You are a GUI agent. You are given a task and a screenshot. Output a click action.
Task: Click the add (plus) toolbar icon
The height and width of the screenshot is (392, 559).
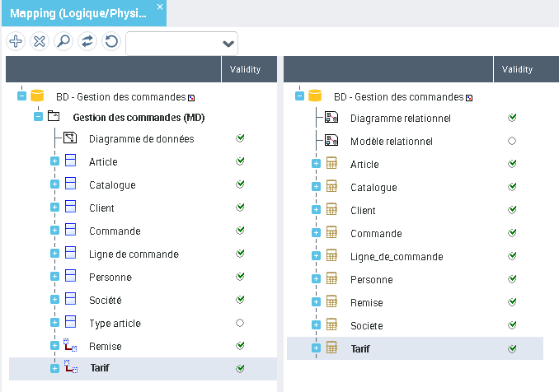[15, 42]
